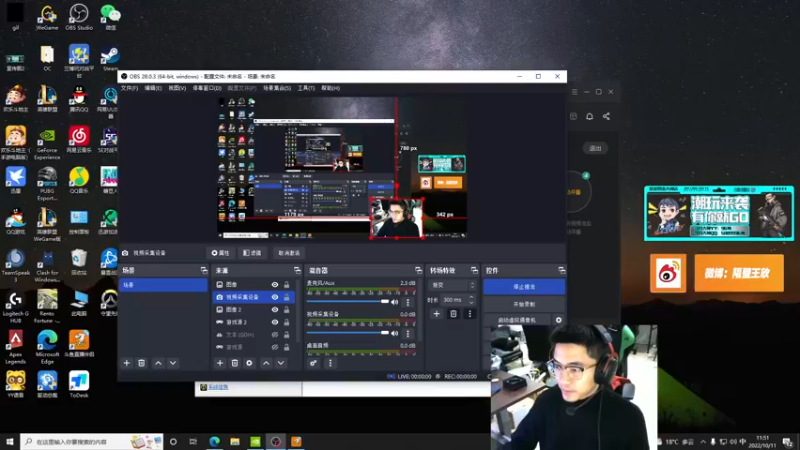Open Clash for Windows desktop shortcut
Screen dimensions: 800x450
pyautogui.click(x=47, y=265)
